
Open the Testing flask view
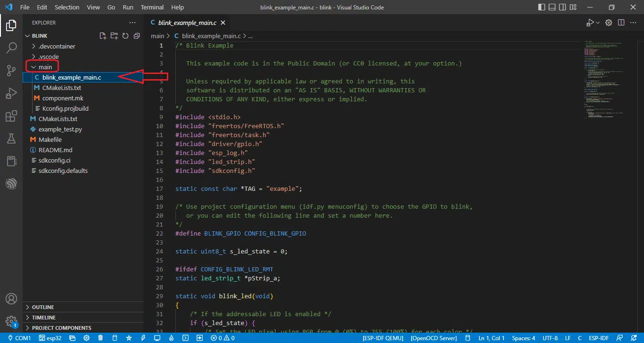coord(11,139)
